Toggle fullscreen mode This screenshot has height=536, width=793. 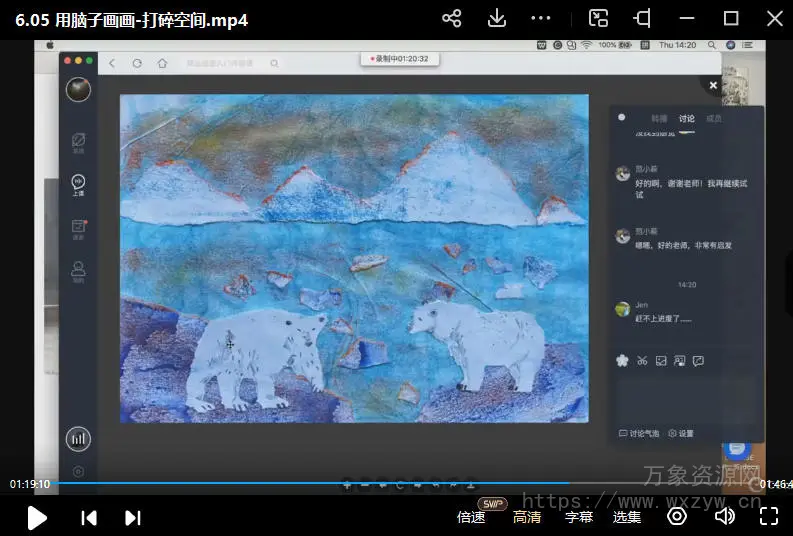coord(768,516)
